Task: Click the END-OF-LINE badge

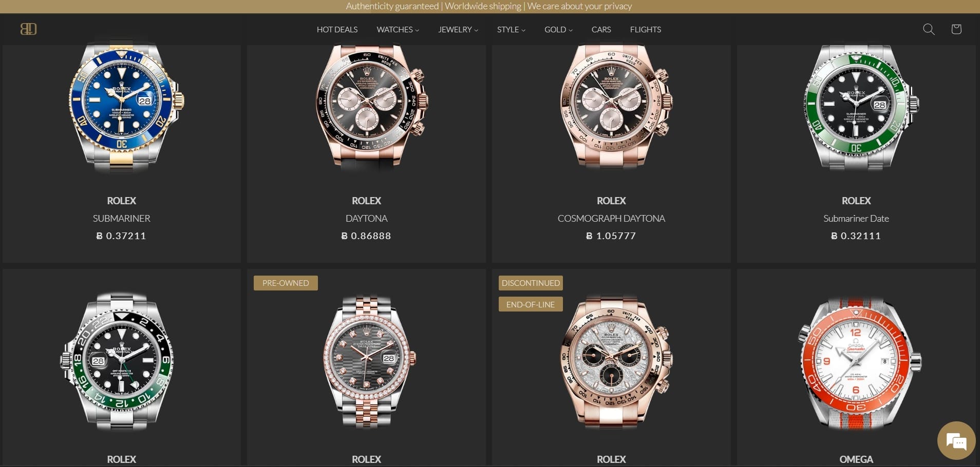Action: pyautogui.click(x=531, y=304)
